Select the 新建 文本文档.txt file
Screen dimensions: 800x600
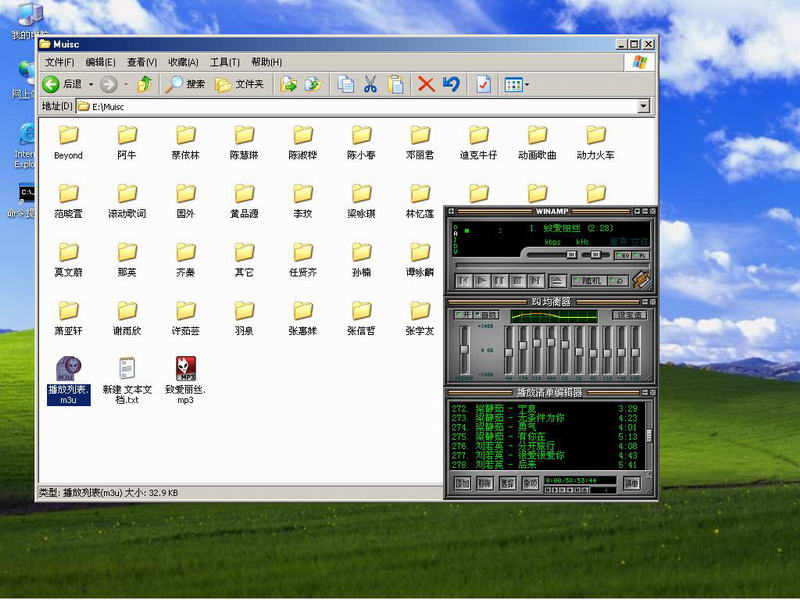[x=127, y=381]
